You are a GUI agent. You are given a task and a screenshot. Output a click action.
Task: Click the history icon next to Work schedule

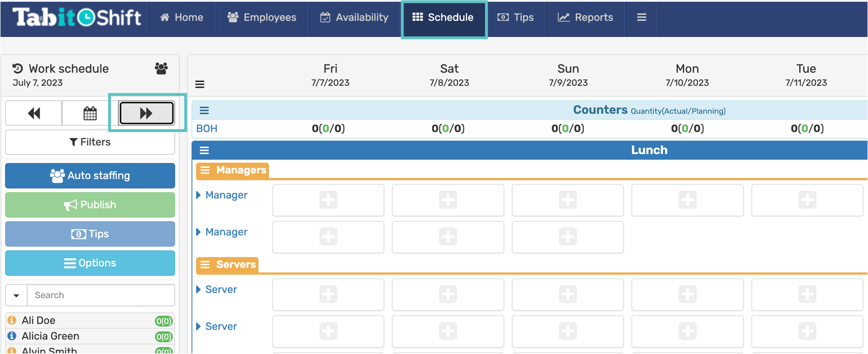pos(18,69)
